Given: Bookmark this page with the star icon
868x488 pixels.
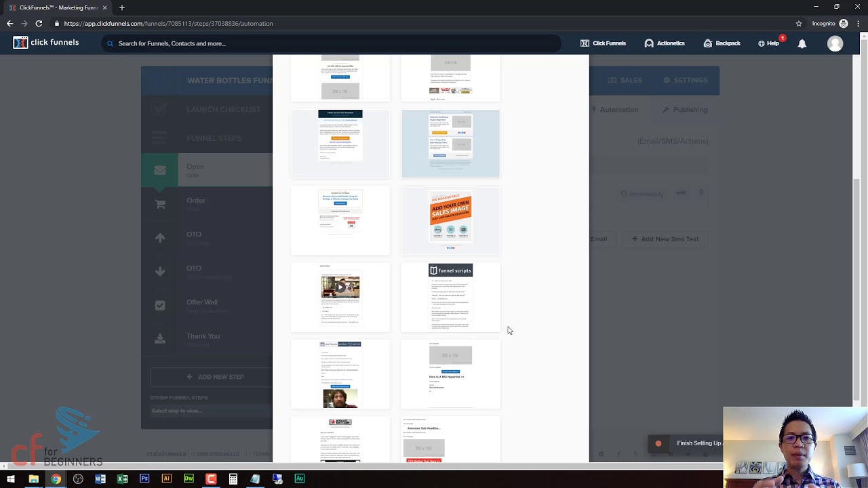Looking at the screenshot, I should click(799, 23).
